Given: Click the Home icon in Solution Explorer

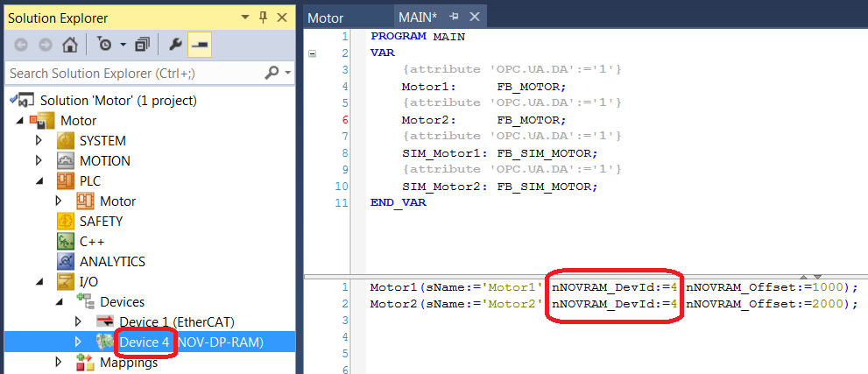Looking at the screenshot, I should click(70, 45).
